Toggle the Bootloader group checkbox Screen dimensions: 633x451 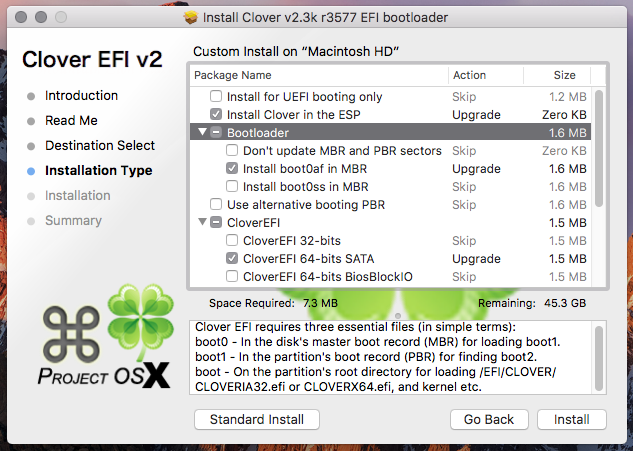[x=216, y=132]
